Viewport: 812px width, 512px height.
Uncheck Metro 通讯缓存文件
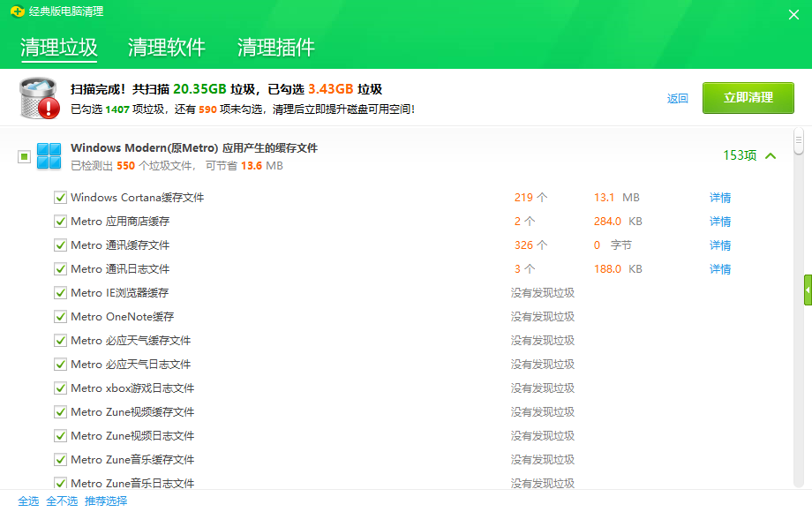[60, 245]
